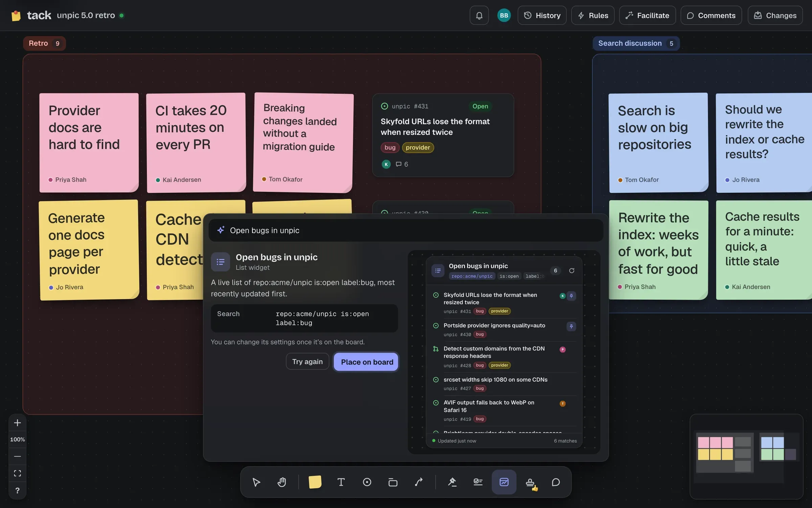
Task: Click srcset widths skip 1080 issue row
Action: [x=504, y=384]
